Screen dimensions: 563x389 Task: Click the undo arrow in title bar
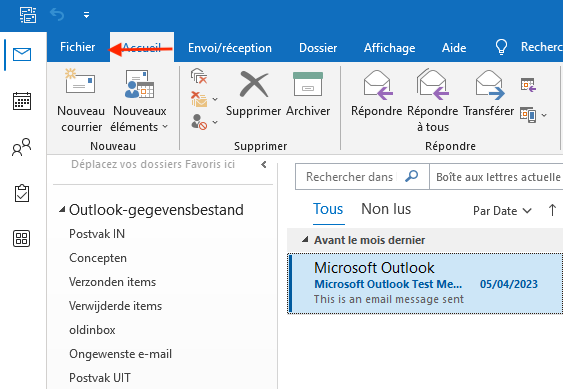tap(57, 15)
